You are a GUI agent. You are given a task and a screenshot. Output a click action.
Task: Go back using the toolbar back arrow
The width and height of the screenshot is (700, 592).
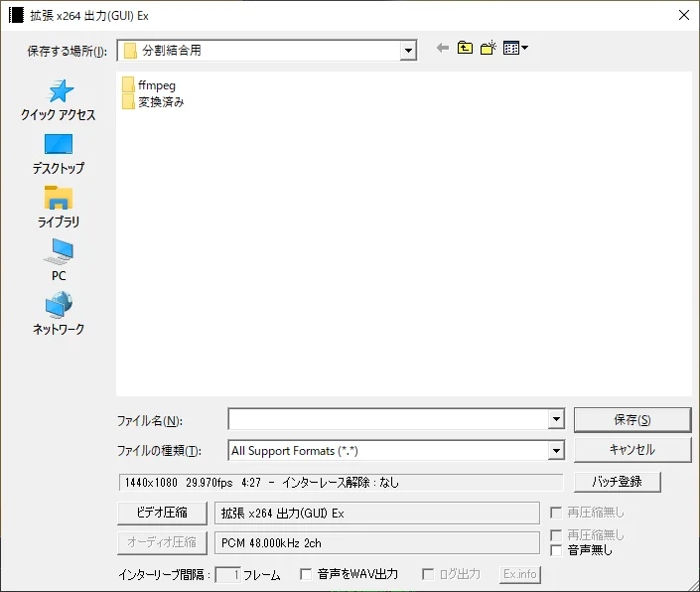tap(442, 49)
